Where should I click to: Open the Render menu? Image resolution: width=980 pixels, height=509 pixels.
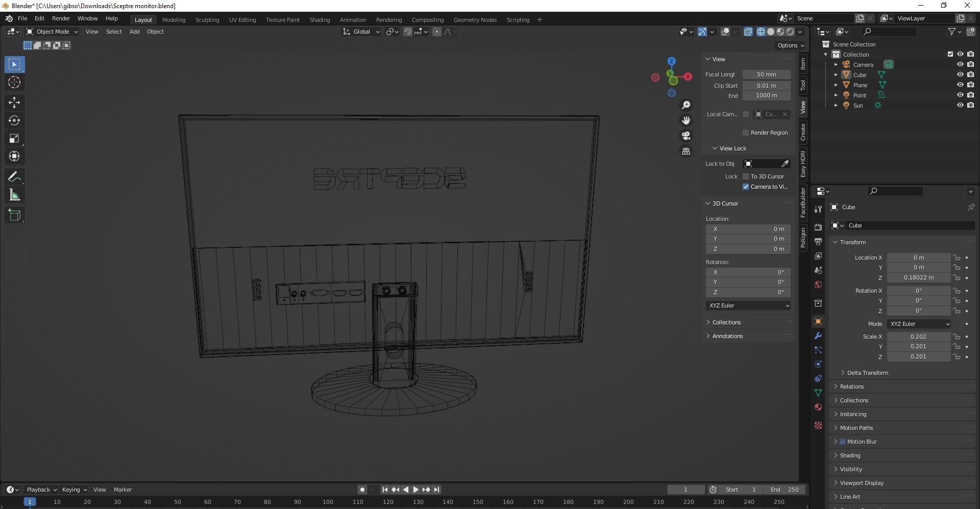coord(61,18)
